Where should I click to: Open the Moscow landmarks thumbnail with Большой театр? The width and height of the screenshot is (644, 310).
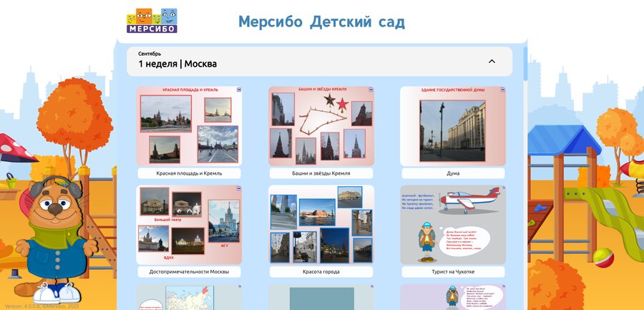coord(189,225)
